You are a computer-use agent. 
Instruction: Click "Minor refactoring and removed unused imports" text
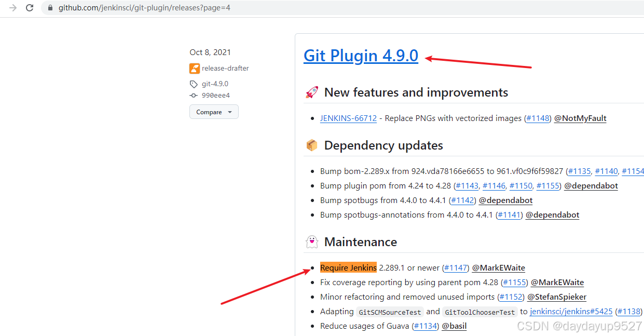coord(407,297)
